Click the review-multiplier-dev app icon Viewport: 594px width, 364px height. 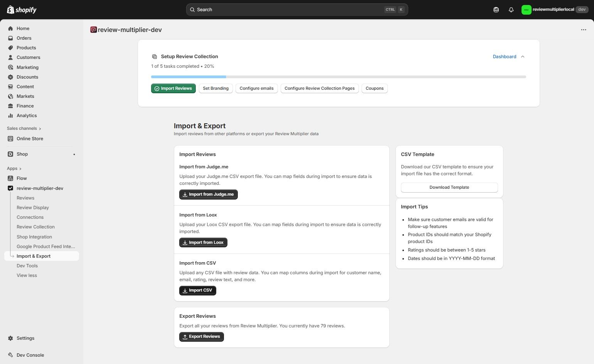pyautogui.click(x=93, y=30)
